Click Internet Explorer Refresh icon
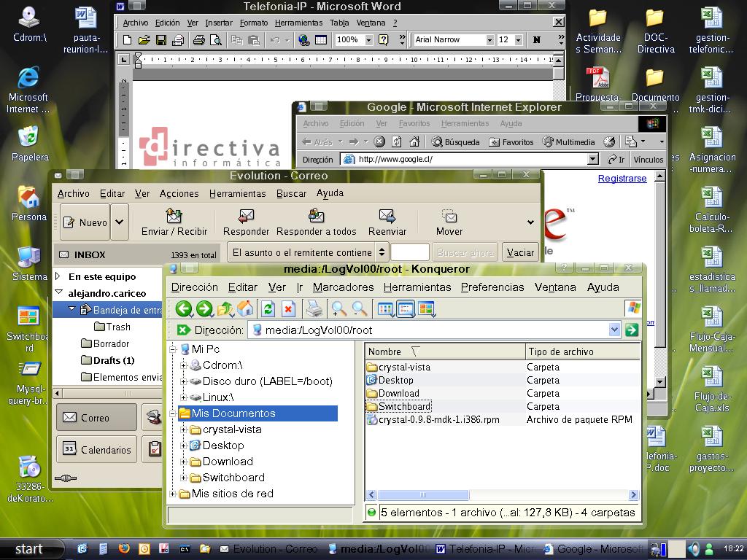The width and height of the screenshot is (747, 560). pos(397,141)
